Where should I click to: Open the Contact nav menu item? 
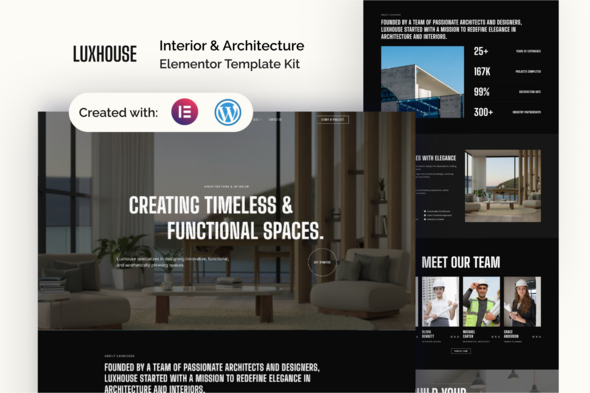[x=275, y=120]
